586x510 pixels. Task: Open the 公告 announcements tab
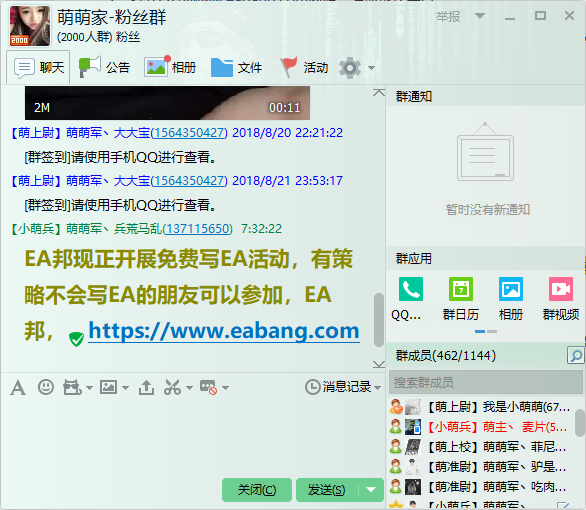click(104, 68)
